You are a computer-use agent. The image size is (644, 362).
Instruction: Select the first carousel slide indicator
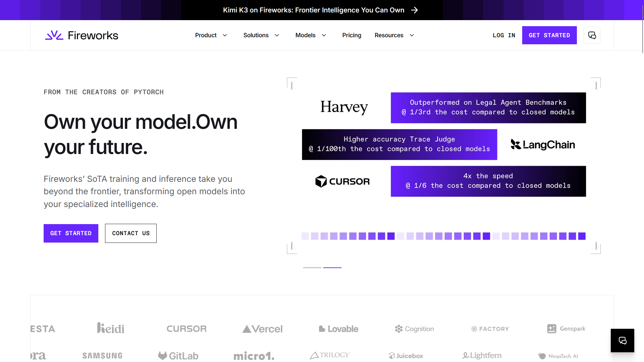pos(312,267)
